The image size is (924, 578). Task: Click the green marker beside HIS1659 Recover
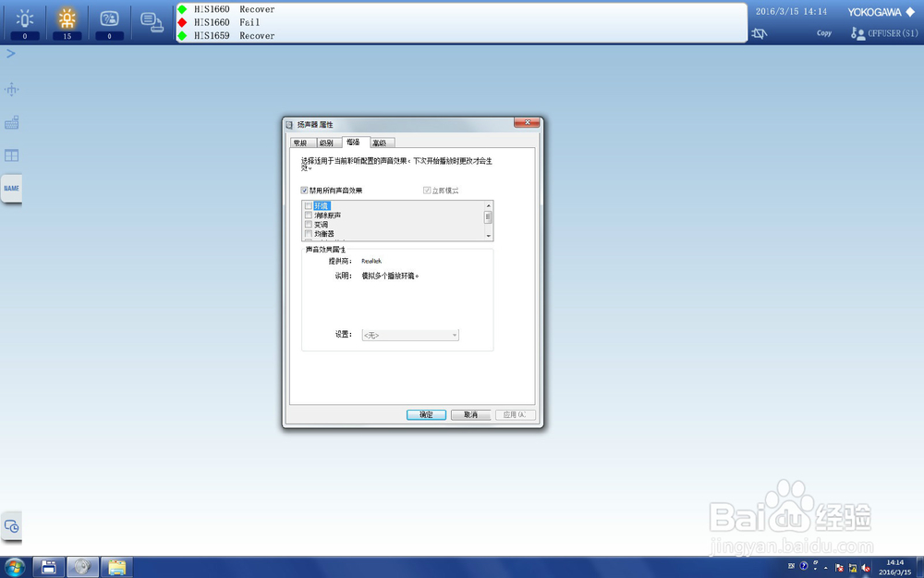click(x=183, y=35)
